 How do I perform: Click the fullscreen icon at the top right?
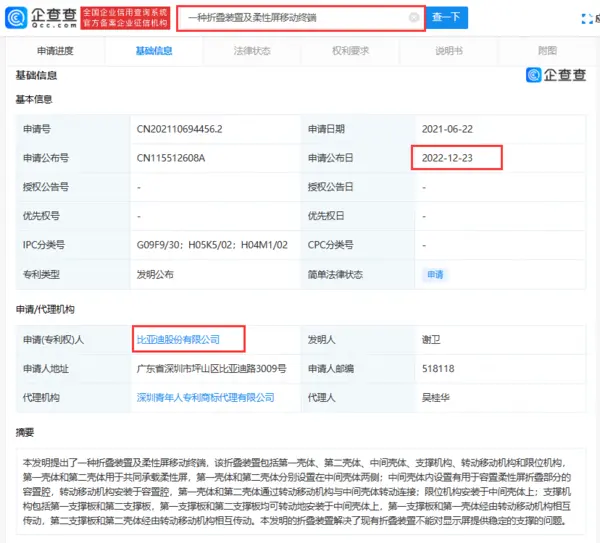587,19
